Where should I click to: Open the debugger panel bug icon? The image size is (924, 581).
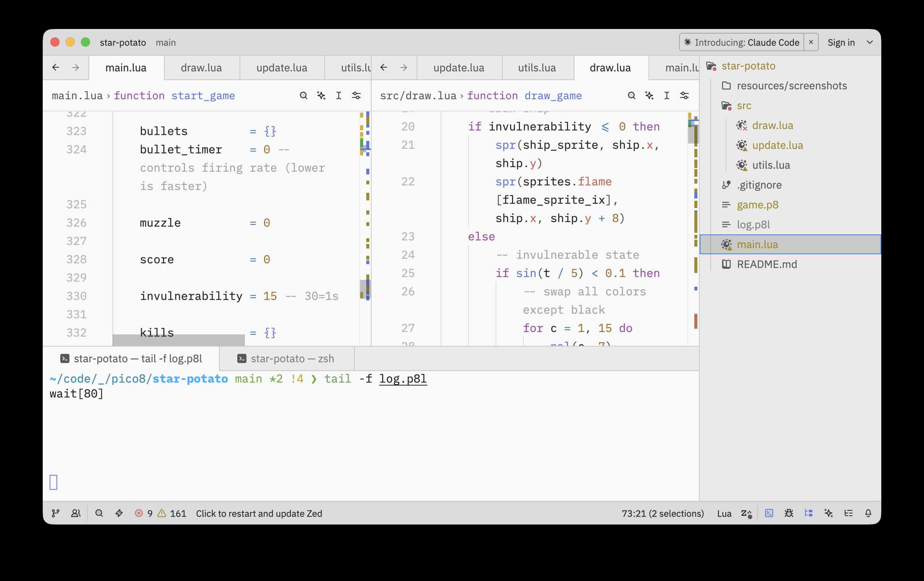(x=789, y=513)
